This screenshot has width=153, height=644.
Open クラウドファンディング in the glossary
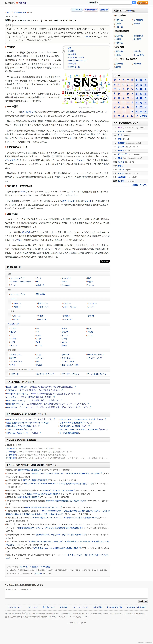pos(95,355)
